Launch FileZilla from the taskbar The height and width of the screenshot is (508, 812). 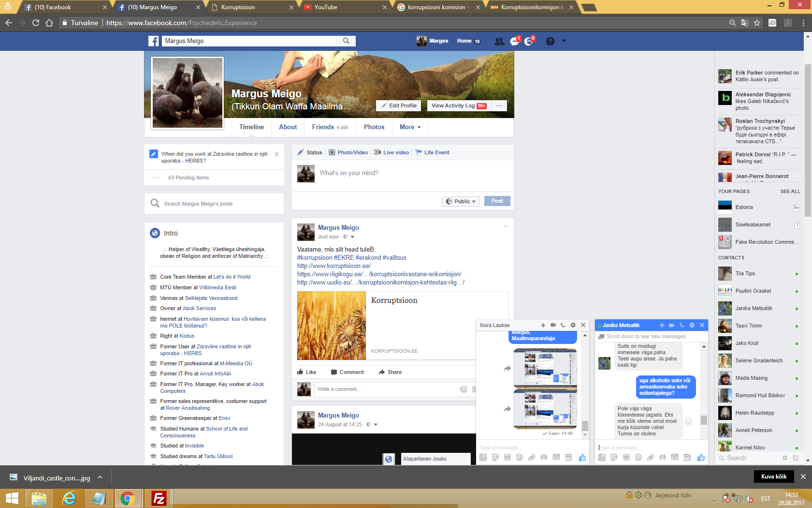159,498
